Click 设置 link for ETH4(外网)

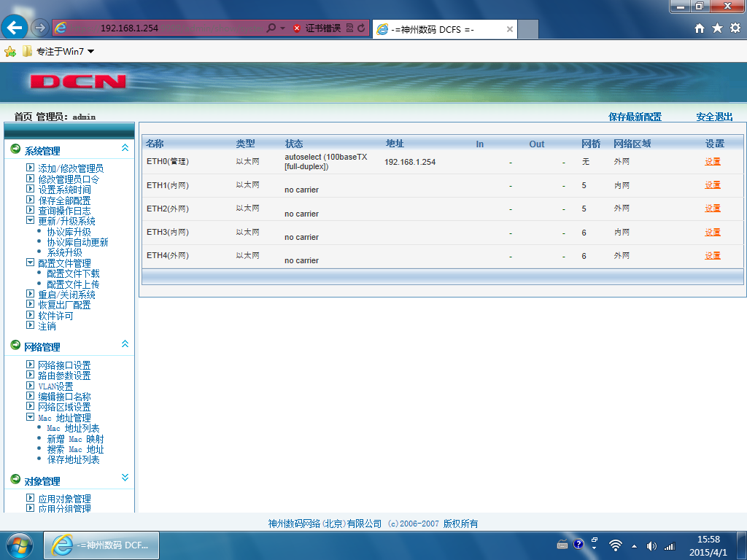pos(713,255)
